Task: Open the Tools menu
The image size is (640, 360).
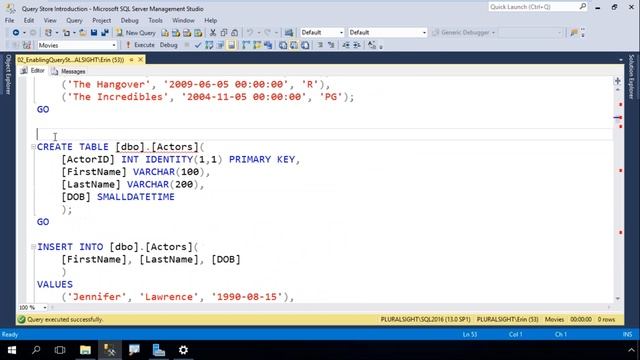Action: click(155, 20)
